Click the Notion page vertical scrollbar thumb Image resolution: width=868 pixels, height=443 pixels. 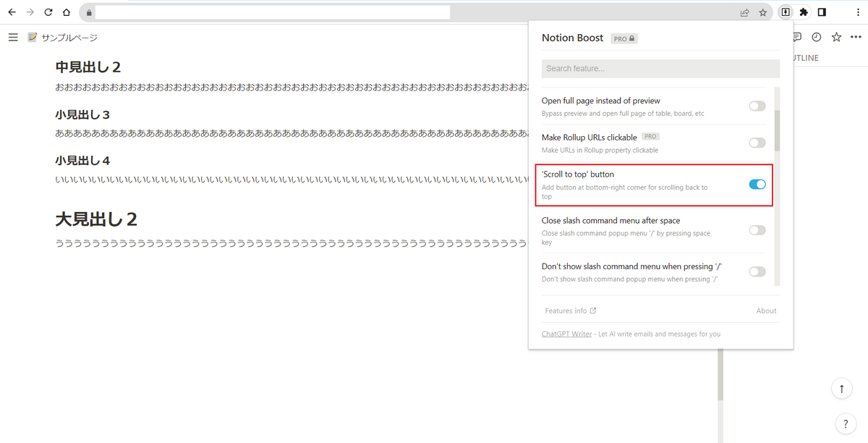click(x=720, y=375)
